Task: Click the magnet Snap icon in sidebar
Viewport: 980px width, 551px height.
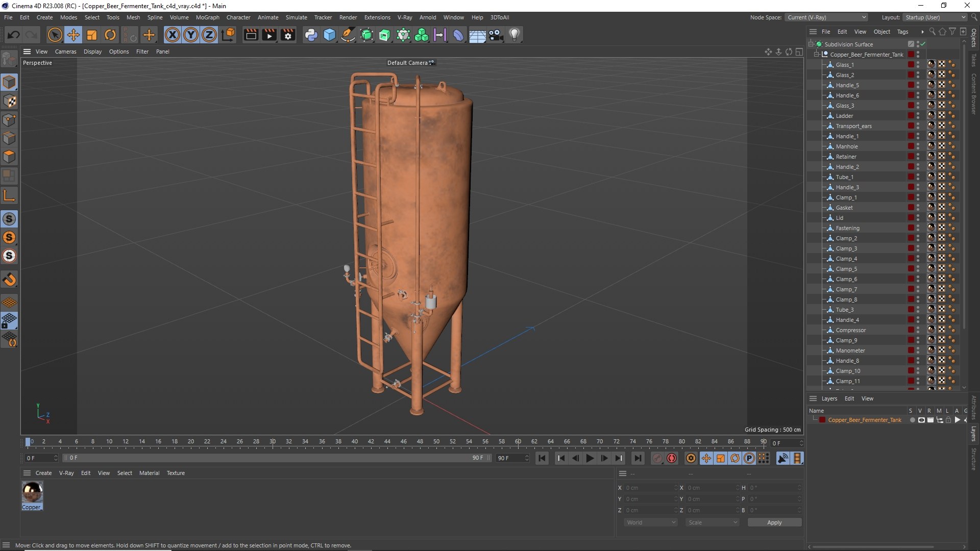Action: [9, 280]
